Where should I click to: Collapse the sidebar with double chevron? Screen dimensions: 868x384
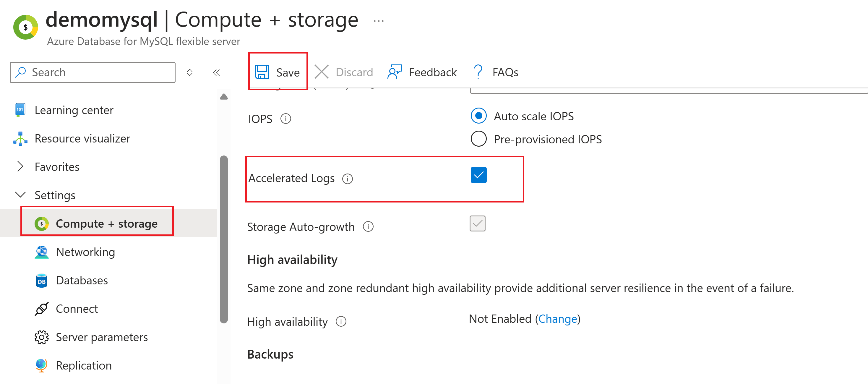(216, 72)
